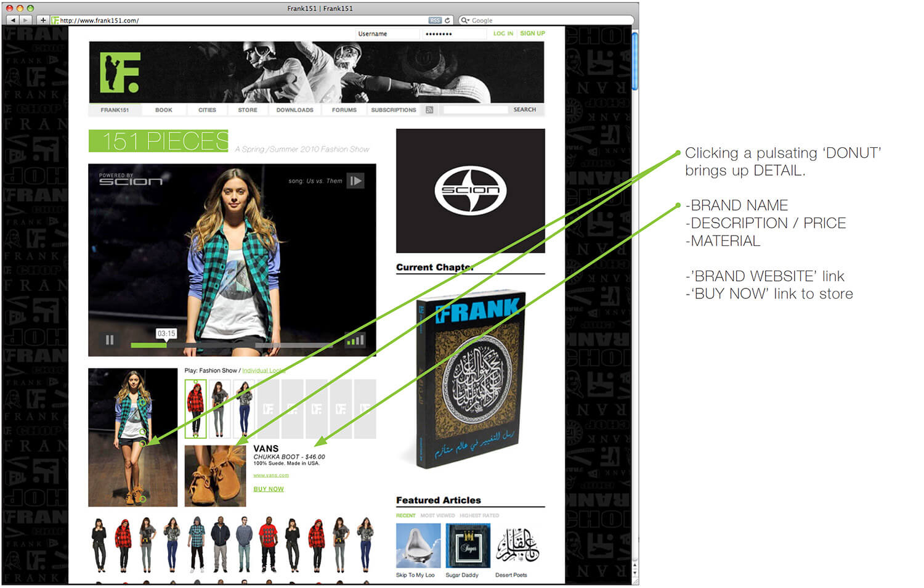Click the browser forward arrow
This screenshot has height=588, width=924.
(25, 20)
